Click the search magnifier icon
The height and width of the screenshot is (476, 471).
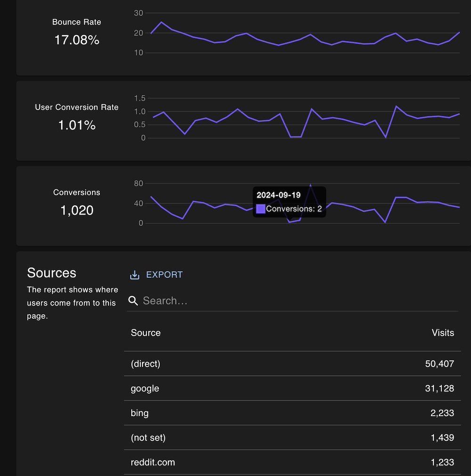(x=133, y=301)
